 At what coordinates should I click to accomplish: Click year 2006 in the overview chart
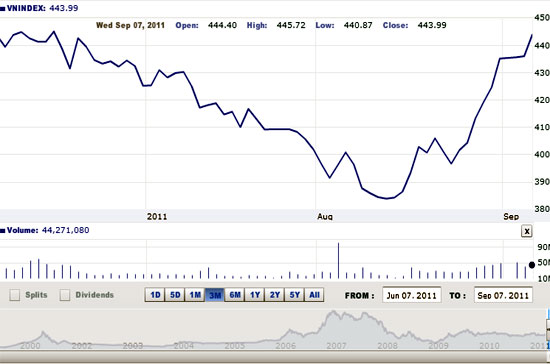pyautogui.click(x=285, y=346)
